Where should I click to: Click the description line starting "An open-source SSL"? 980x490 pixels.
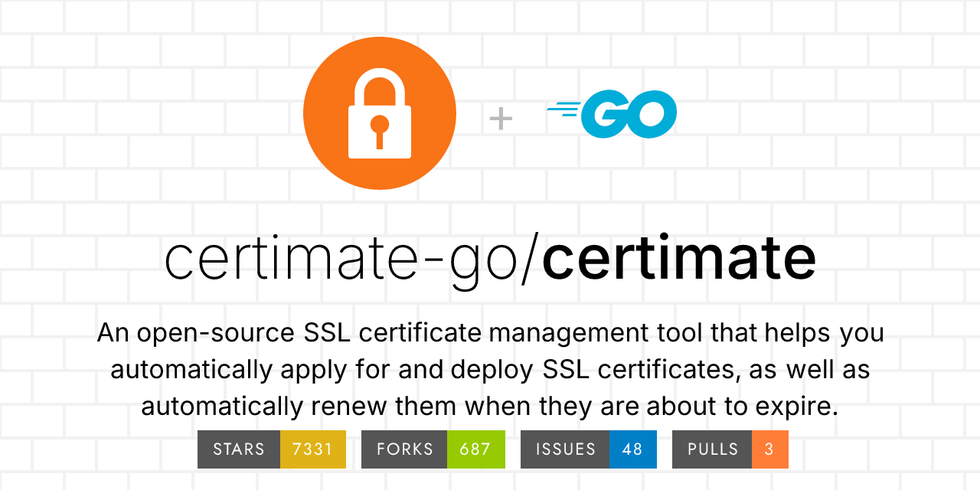490,333
